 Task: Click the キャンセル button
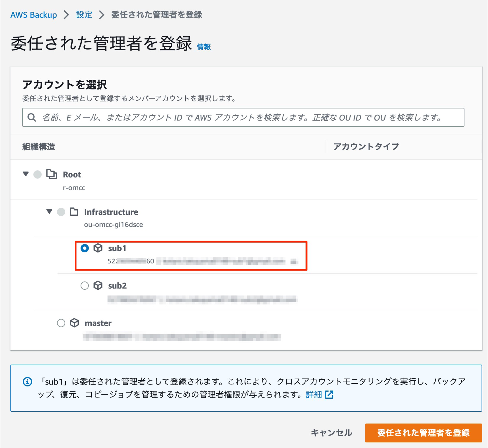(332, 433)
